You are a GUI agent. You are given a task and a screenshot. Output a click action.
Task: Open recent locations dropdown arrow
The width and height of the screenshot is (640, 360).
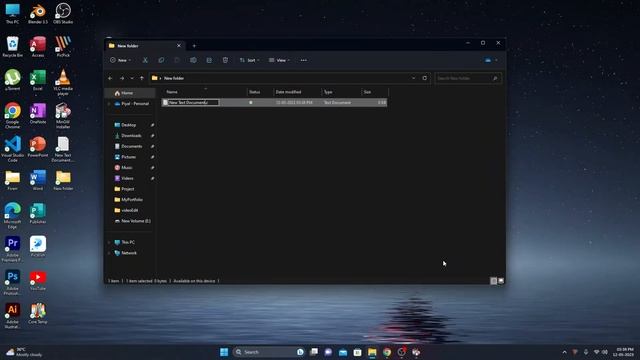(132, 78)
